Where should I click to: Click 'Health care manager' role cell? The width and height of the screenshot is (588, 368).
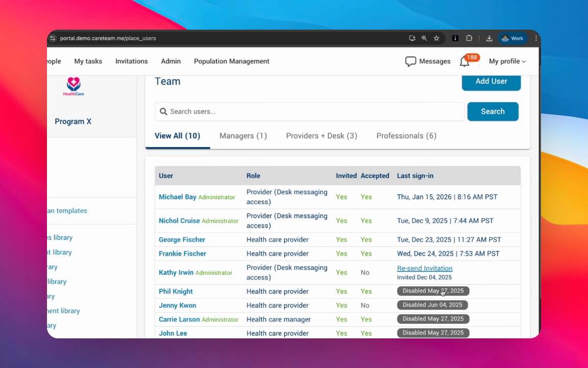click(x=279, y=319)
